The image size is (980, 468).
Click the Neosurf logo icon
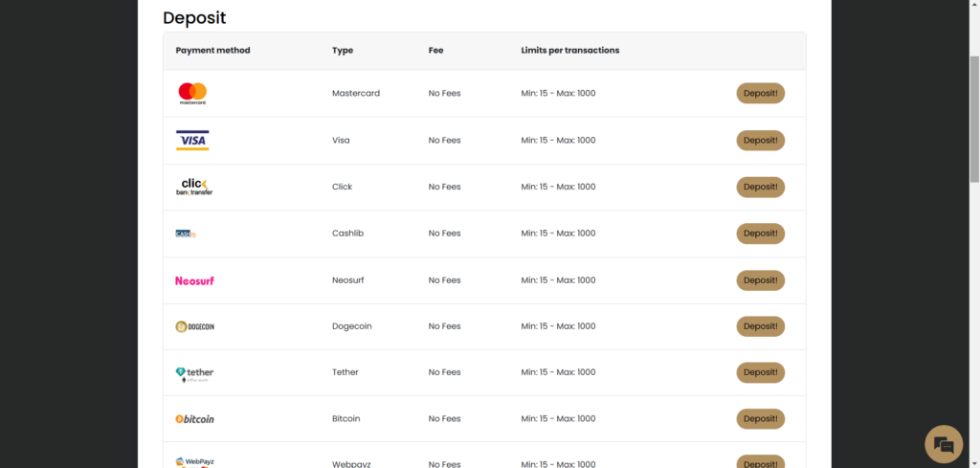(194, 280)
